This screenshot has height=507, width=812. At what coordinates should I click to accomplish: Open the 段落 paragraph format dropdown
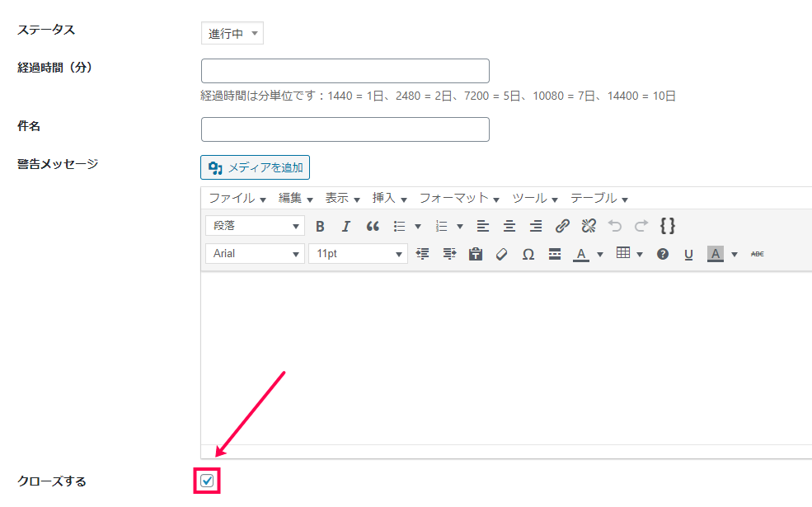click(256, 226)
